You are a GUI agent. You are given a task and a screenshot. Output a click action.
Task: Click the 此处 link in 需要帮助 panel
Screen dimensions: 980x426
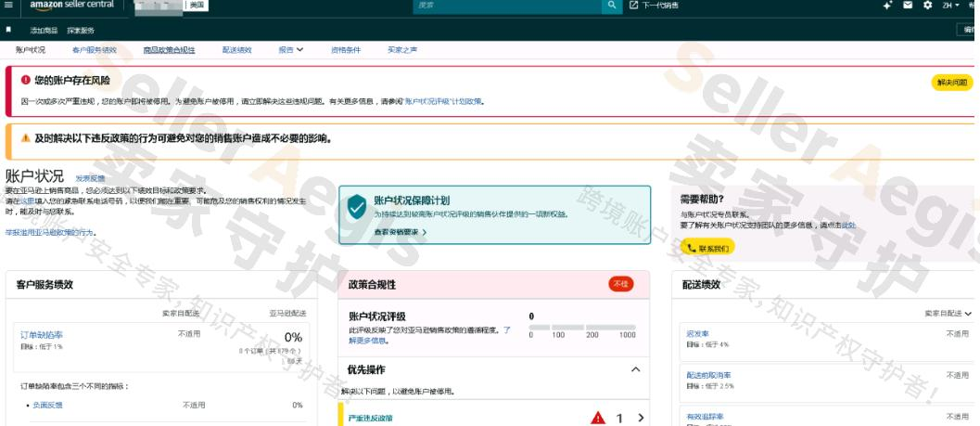pyautogui.click(x=848, y=226)
